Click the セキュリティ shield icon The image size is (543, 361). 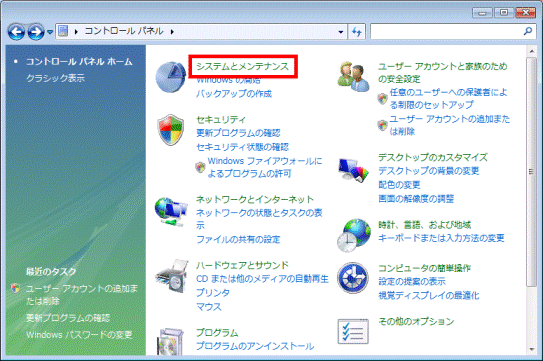pos(170,130)
